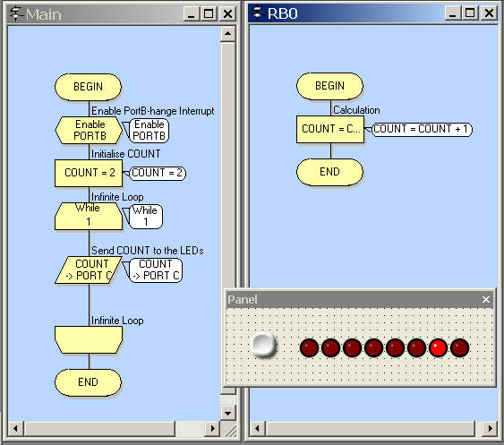Click the leftmost dark LED on Panel
Image resolution: width=504 pixels, height=445 pixels.
point(309,348)
